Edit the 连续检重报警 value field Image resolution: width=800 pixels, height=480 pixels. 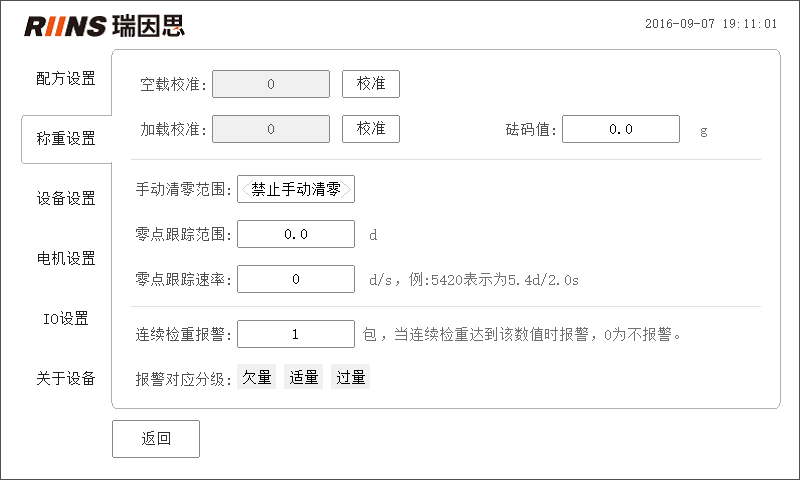(x=296, y=334)
